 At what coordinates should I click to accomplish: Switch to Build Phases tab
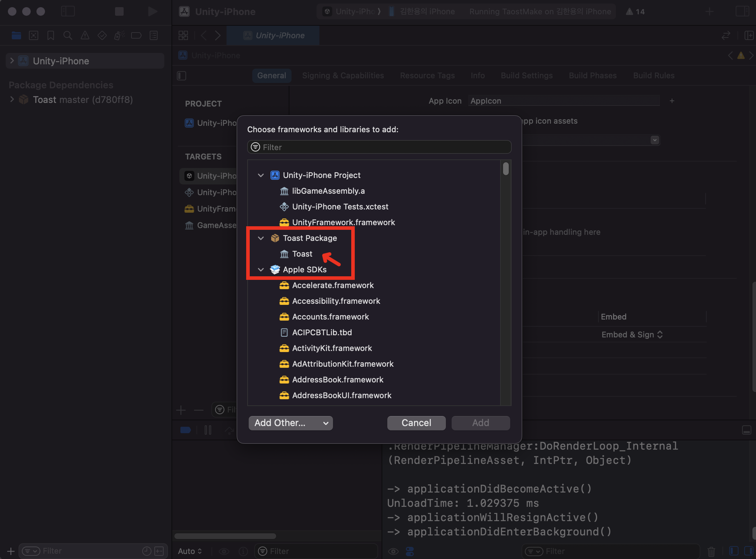point(593,75)
